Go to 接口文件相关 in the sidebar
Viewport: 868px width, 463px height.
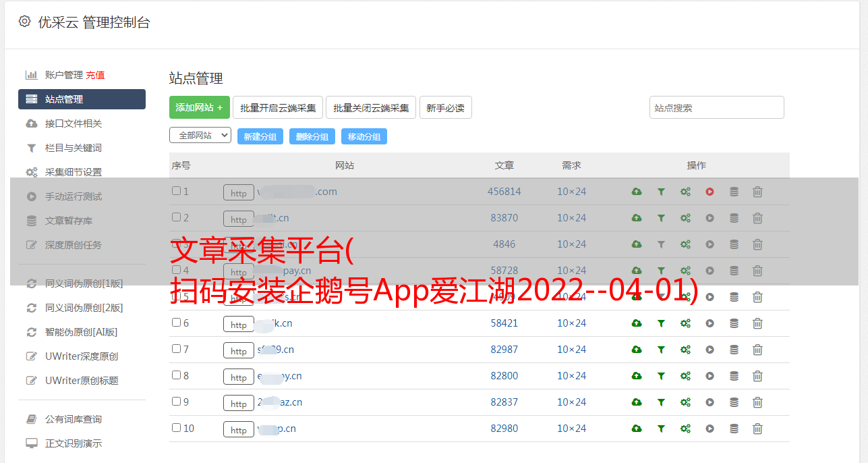74,124
